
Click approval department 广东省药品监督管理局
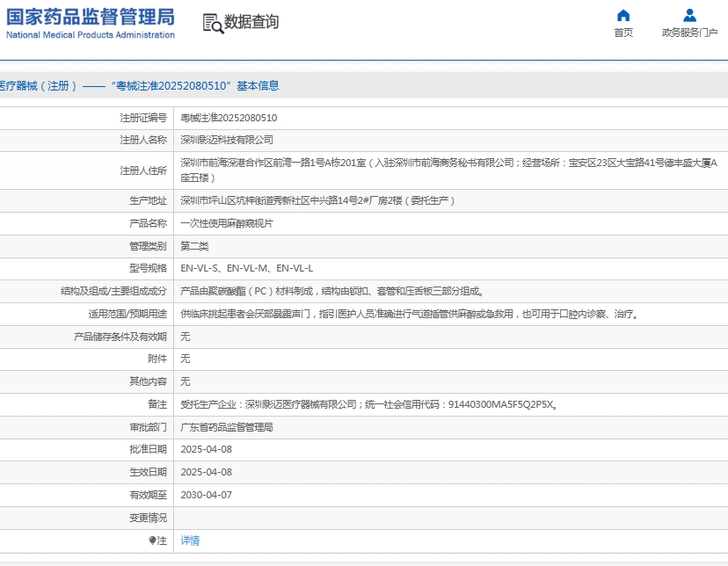[227, 427]
